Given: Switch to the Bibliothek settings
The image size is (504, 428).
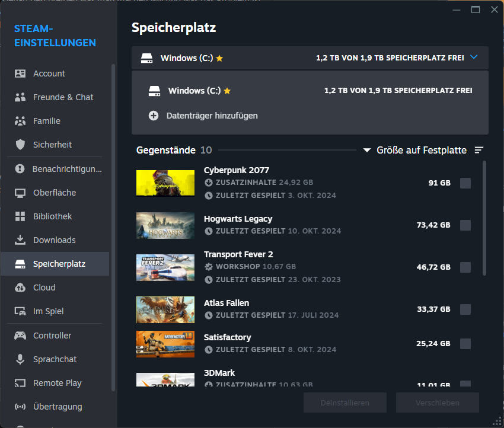Looking at the screenshot, I should (55, 216).
